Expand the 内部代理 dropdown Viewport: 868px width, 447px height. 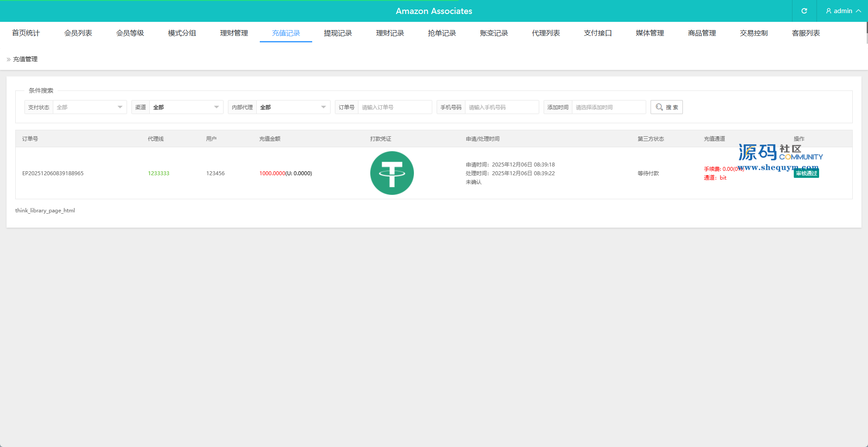(x=293, y=107)
